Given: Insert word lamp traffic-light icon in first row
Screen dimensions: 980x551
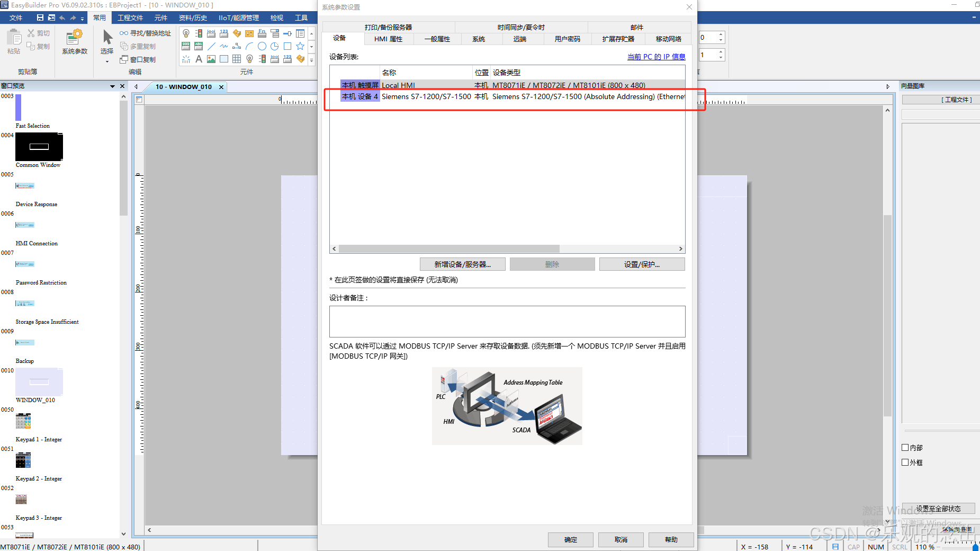Looking at the screenshot, I should [199, 33].
